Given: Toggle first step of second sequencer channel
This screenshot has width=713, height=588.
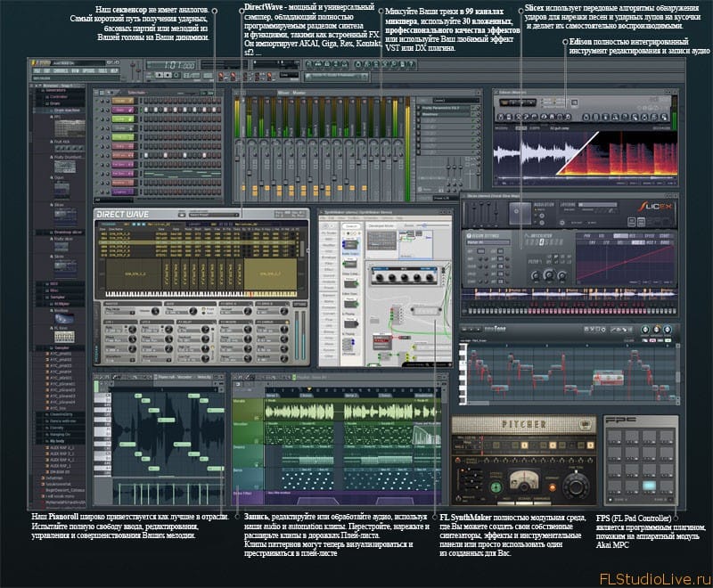Looking at the screenshot, I should click(x=147, y=111).
